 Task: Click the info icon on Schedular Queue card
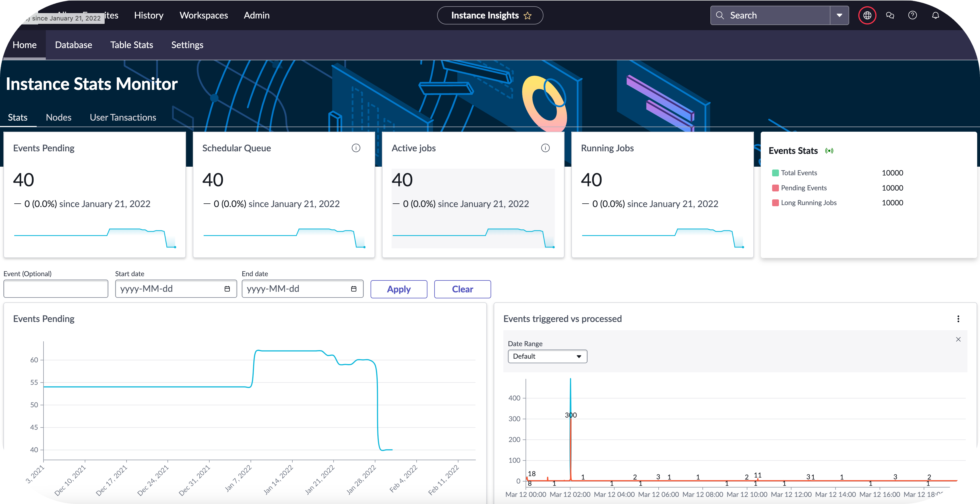[356, 148]
